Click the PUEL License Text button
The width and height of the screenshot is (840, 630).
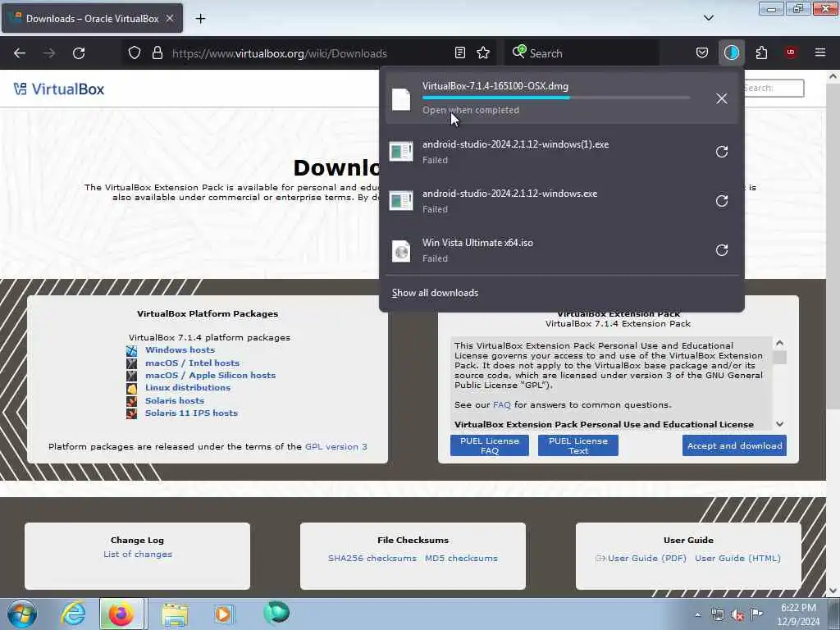point(578,445)
